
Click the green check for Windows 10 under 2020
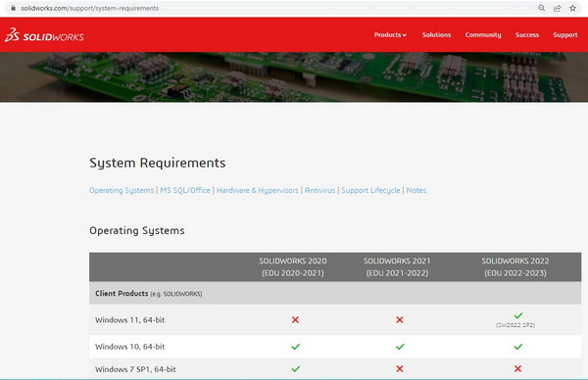click(x=296, y=347)
